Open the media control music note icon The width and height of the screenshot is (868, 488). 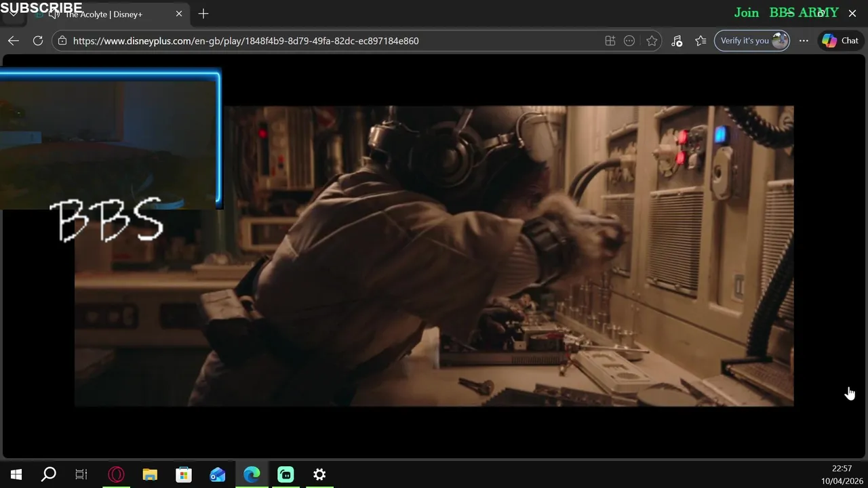coord(677,41)
